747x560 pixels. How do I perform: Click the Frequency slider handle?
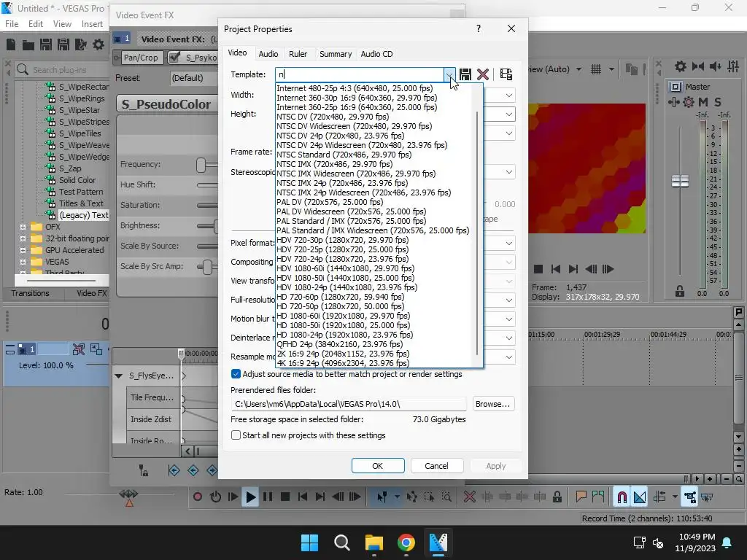click(x=201, y=165)
